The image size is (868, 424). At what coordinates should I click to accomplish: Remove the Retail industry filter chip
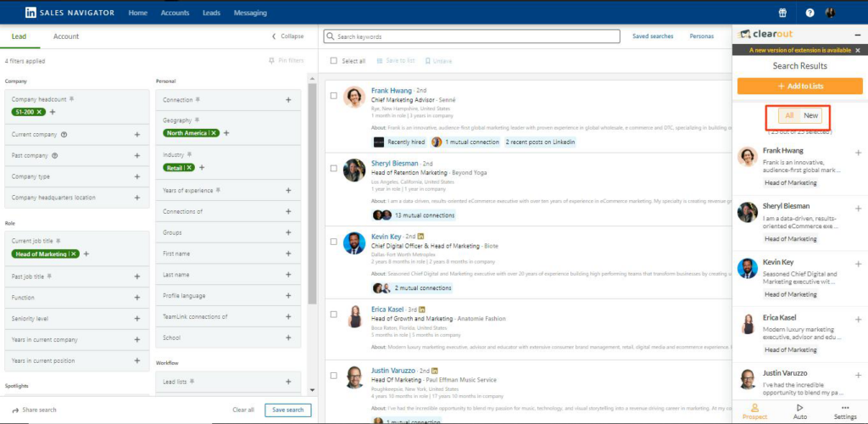pyautogui.click(x=189, y=168)
